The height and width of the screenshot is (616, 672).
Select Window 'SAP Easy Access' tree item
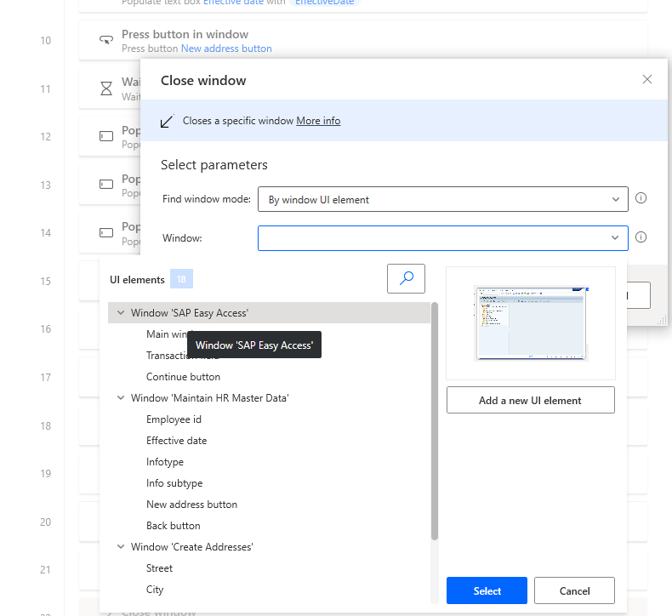269,313
